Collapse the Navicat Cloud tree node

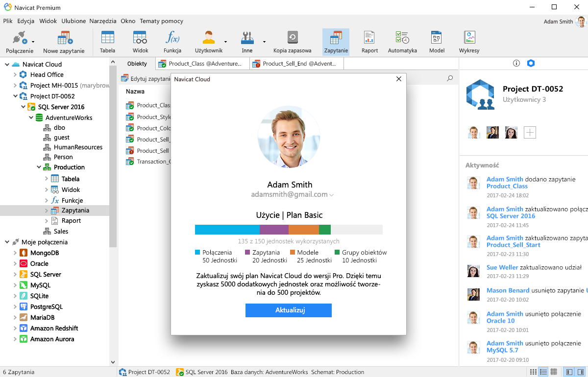pos(7,64)
